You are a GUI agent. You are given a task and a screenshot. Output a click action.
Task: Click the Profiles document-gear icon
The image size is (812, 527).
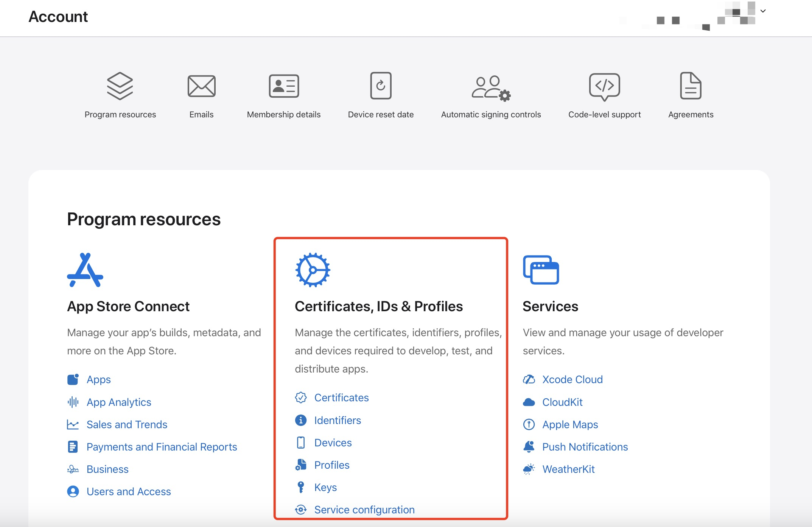click(x=301, y=465)
